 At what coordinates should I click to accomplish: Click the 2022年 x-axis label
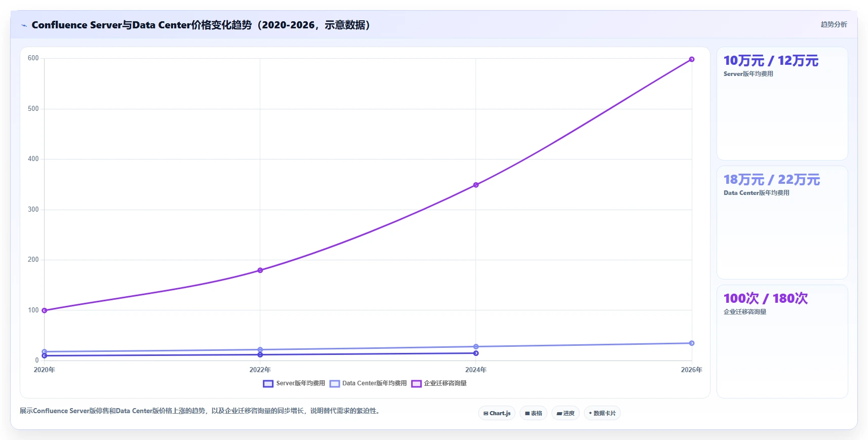[x=260, y=370]
